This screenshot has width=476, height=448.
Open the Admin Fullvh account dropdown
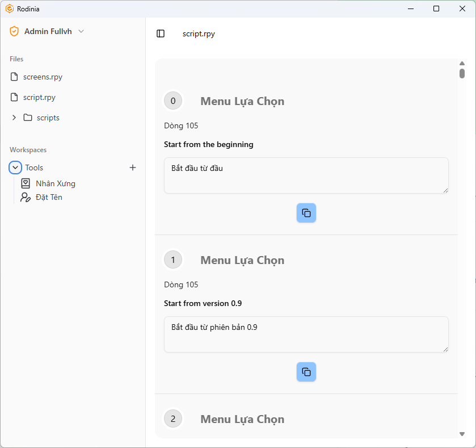coord(81,31)
